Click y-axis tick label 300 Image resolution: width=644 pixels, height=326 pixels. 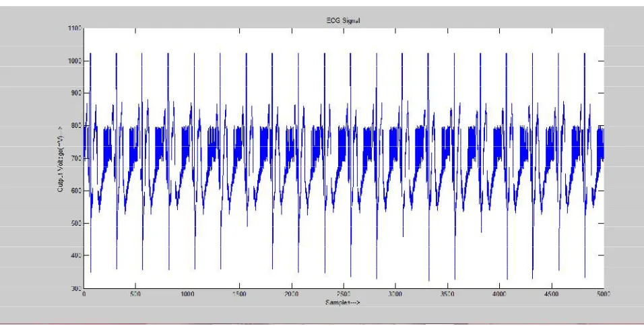tap(76, 288)
